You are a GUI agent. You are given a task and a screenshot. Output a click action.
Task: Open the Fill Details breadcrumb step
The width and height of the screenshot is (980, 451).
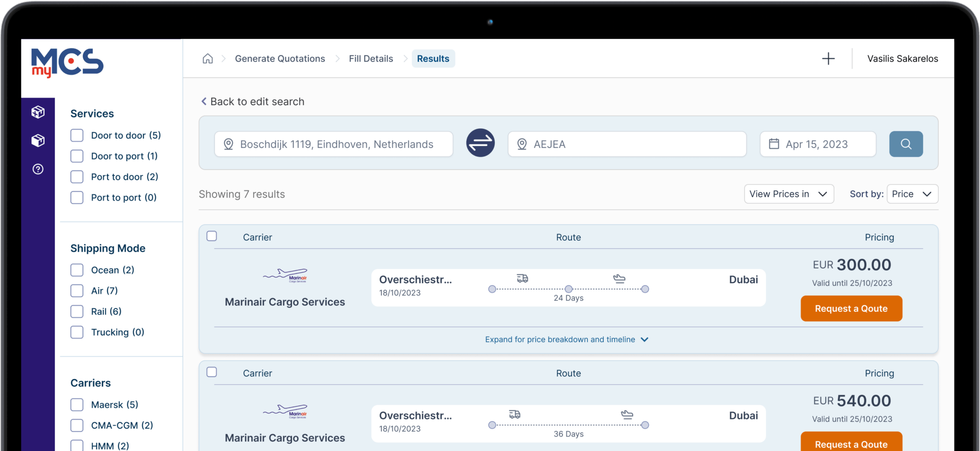tap(371, 59)
